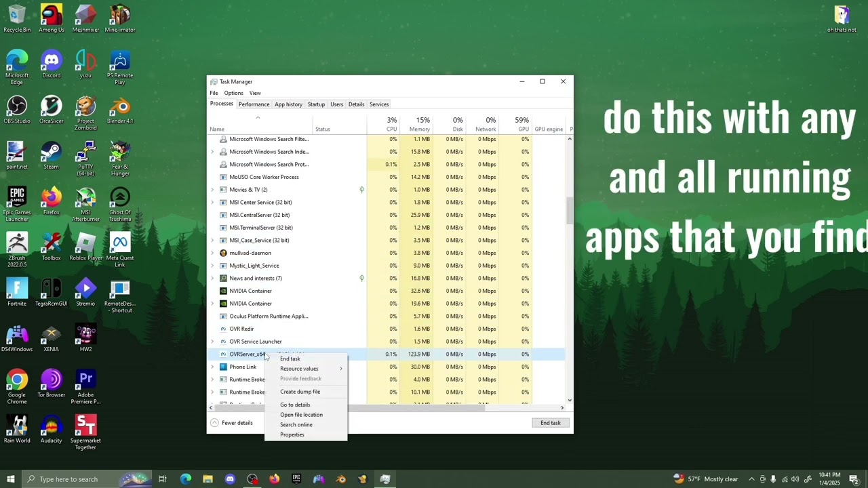The height and width of the screenshot is (488, 868).
Task: Select the MSI Afterburner desktop icon
Action: 85,205
